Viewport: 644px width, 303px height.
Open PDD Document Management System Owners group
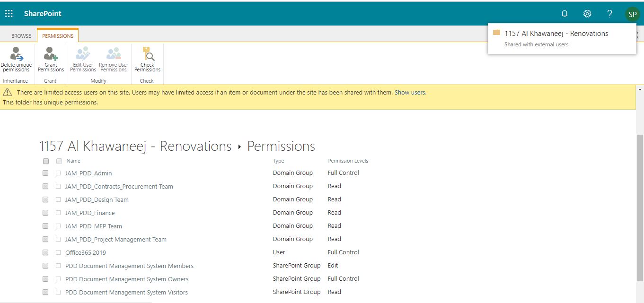(127, 279)
